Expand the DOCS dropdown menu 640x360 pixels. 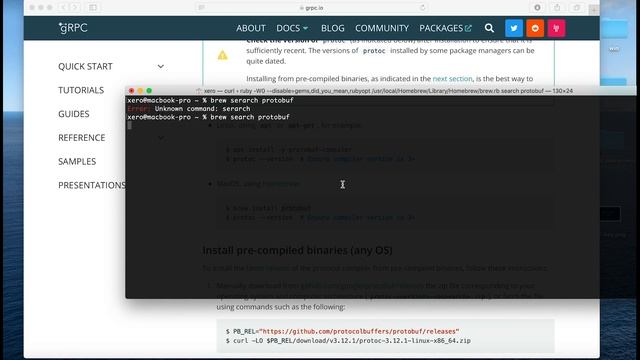pyautogui.click(x=292, y=28)
